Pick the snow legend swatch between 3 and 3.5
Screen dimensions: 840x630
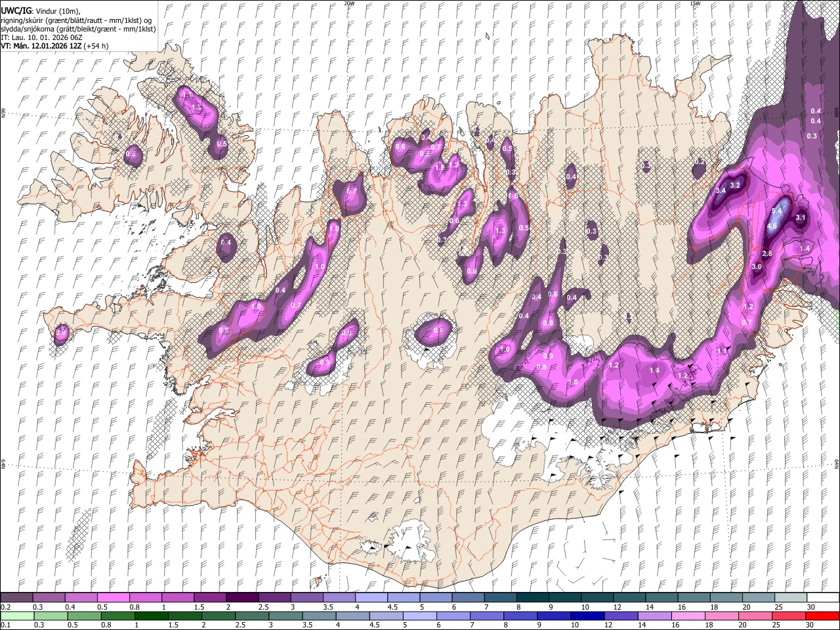point(306,598)
